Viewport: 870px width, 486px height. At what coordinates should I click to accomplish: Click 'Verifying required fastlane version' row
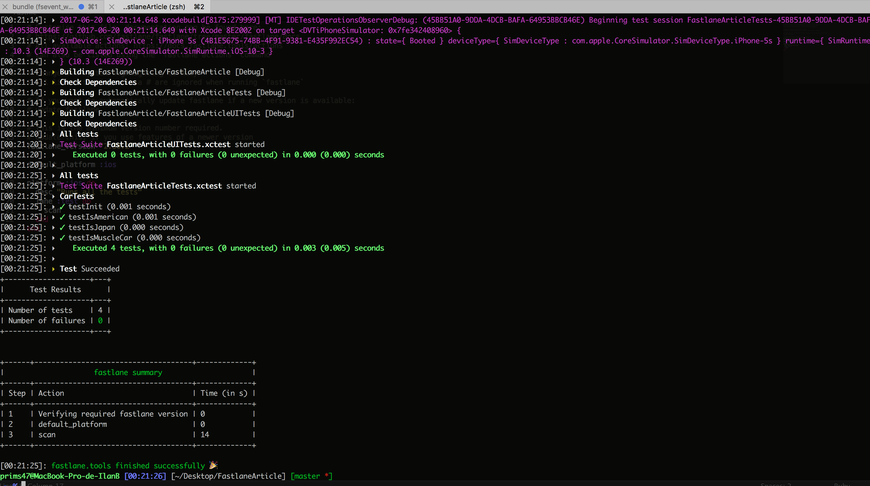click(x=128, y=414)
